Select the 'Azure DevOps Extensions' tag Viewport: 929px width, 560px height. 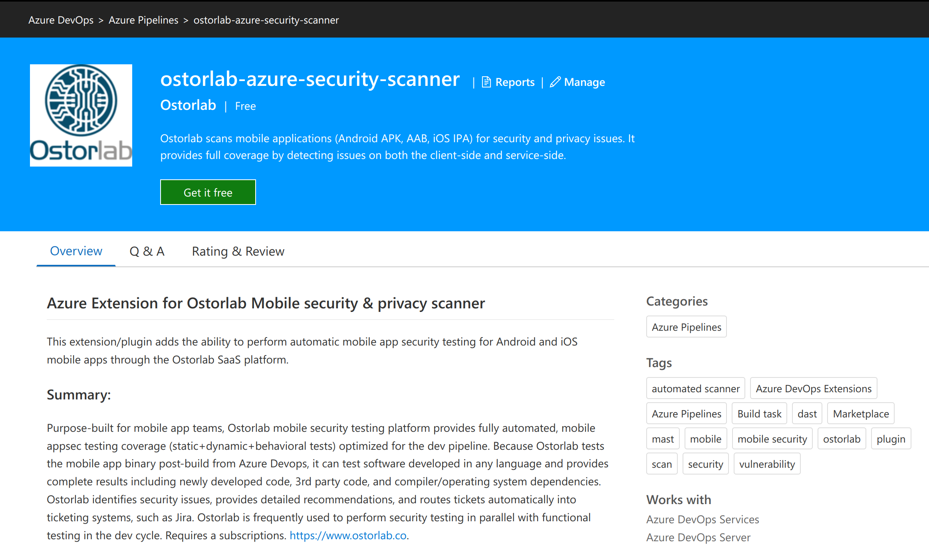click(x=813, y=388)
